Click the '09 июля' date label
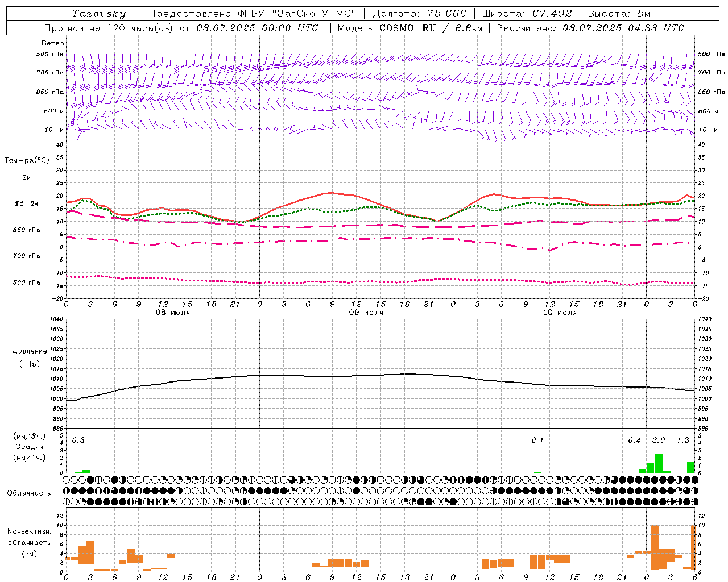The image size is (728, 582). pos(366,313)
